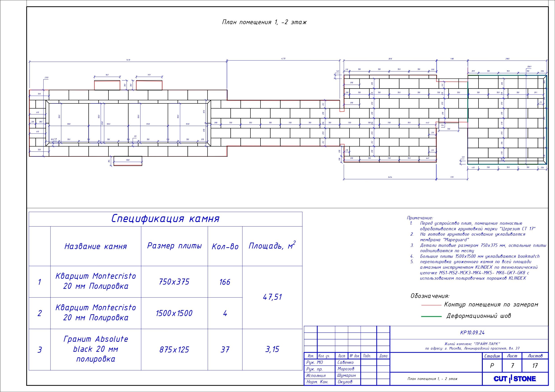Viewport: 555px width, 392px height.
Task: Select the 'Спецификация камня' table heading
Action: click(x=165, y=219)
